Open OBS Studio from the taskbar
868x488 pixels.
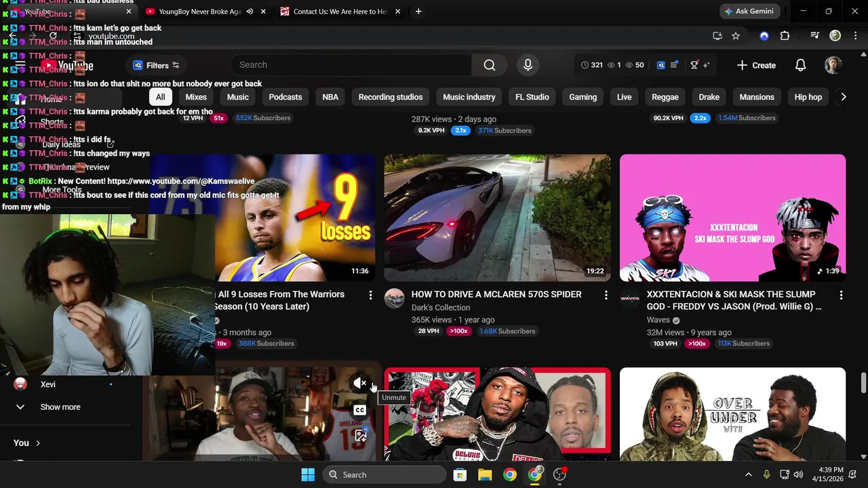[x=560, y=474]
